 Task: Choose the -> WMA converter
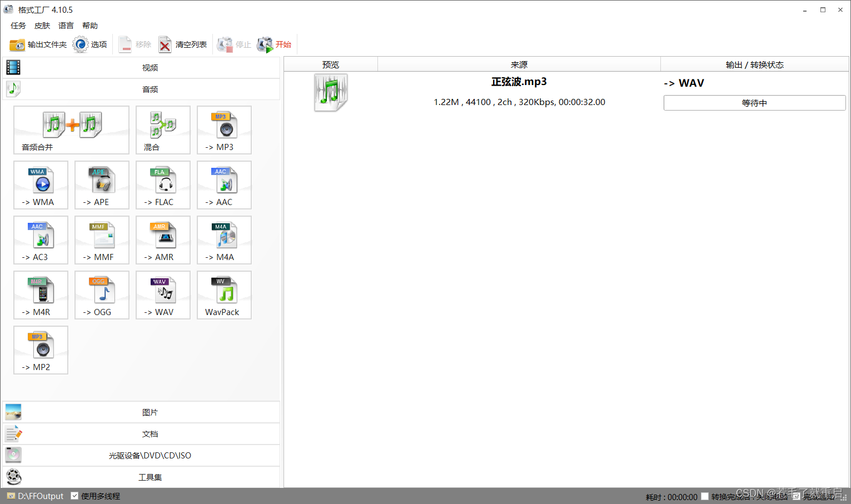41,185
